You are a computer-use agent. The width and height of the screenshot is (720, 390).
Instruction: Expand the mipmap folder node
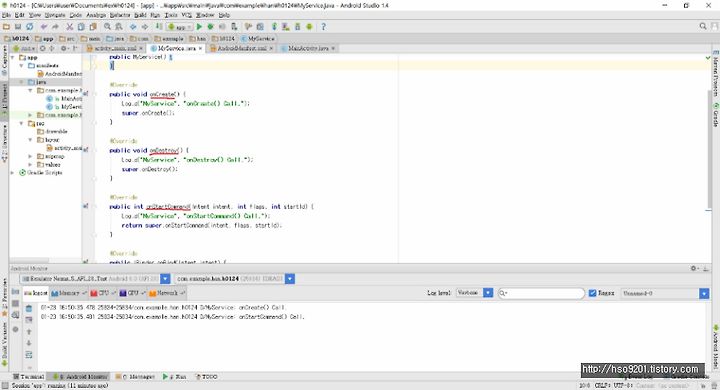click(30, 156)
